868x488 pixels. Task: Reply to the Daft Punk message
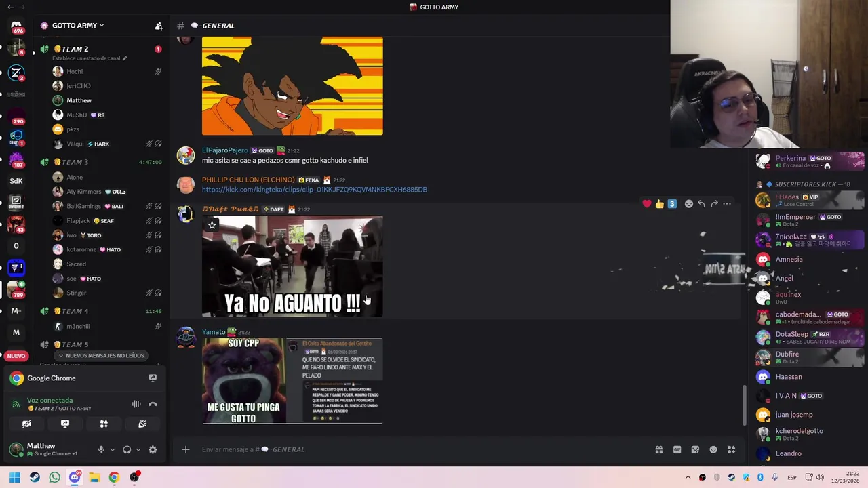pos(701,204)
